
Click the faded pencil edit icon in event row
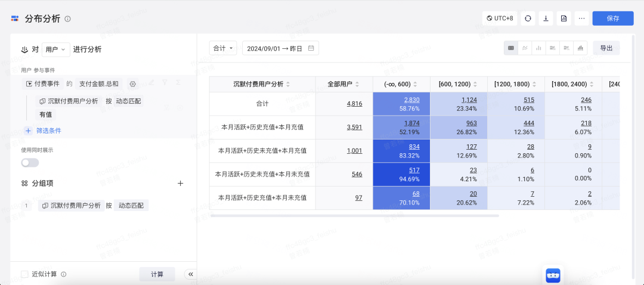(151, 83)
